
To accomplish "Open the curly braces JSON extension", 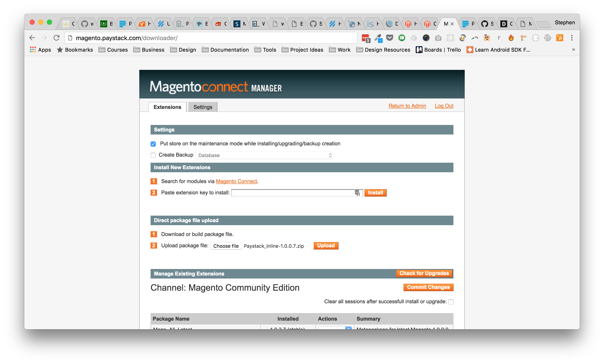I will tap(535, 38).
